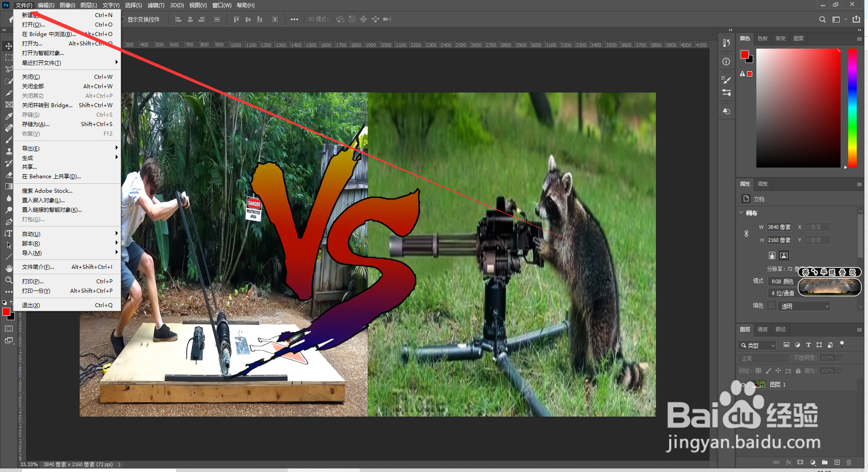Select the Eyedropper tool
868x472 pixels.
[9, 116]
